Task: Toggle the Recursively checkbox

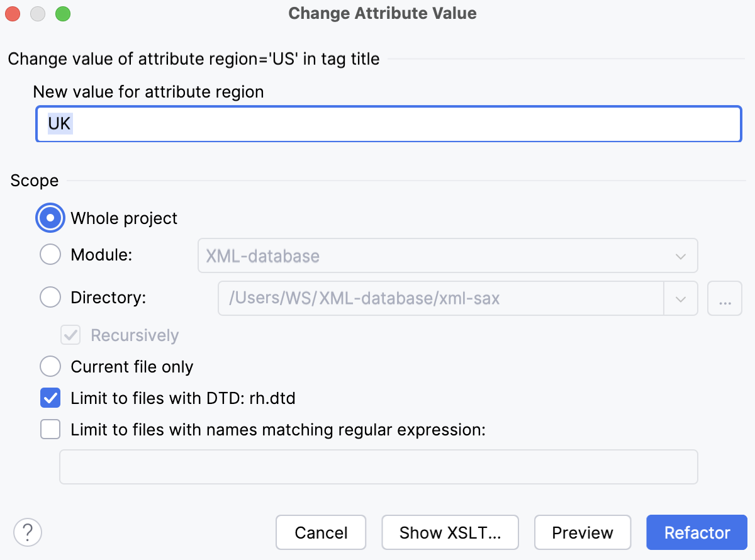Action: (x=70, y=335)
